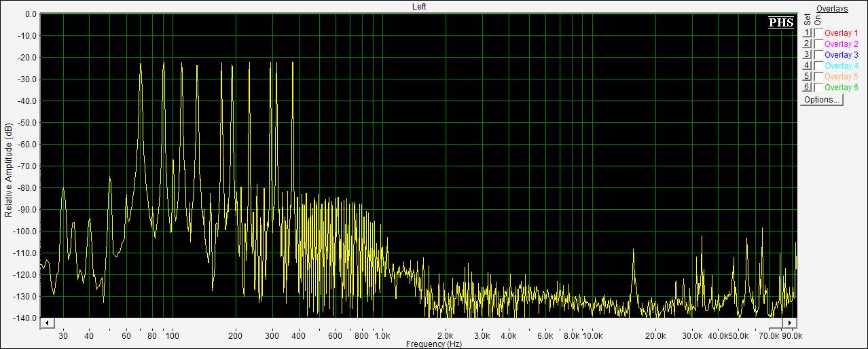Click the -80.0 amplitude axis value

[x=28, y=188]
